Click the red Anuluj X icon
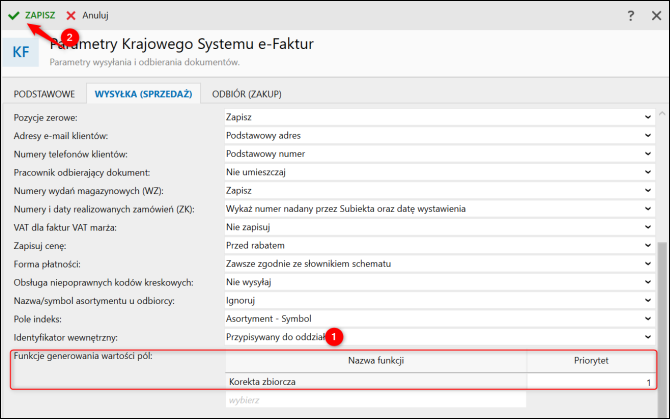The width and height of the screenshot is (670, 419). pos(71,16)
